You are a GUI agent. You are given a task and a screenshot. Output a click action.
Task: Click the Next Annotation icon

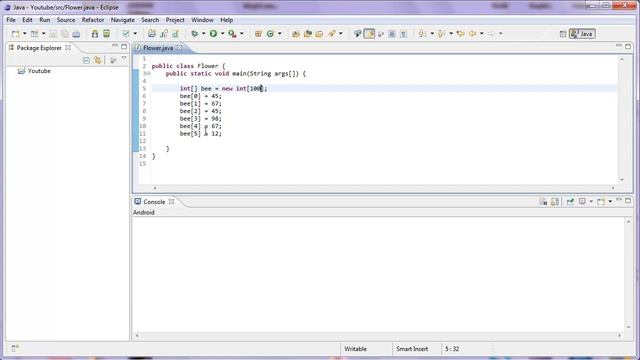coord(423,34)
